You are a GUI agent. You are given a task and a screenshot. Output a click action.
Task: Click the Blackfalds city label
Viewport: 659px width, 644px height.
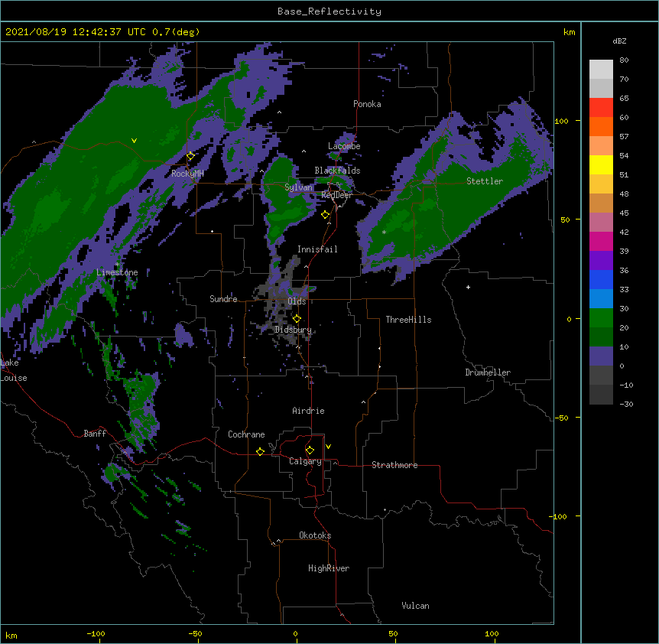click(337, 171)
